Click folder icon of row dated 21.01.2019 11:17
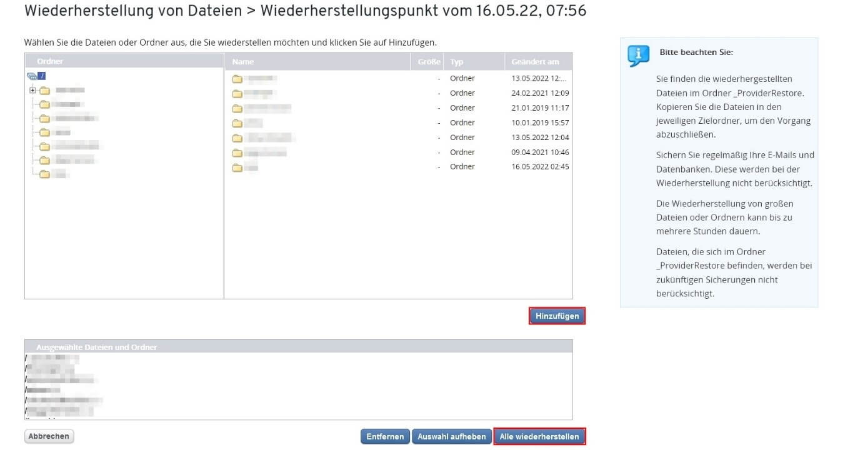 pos(237,108)
